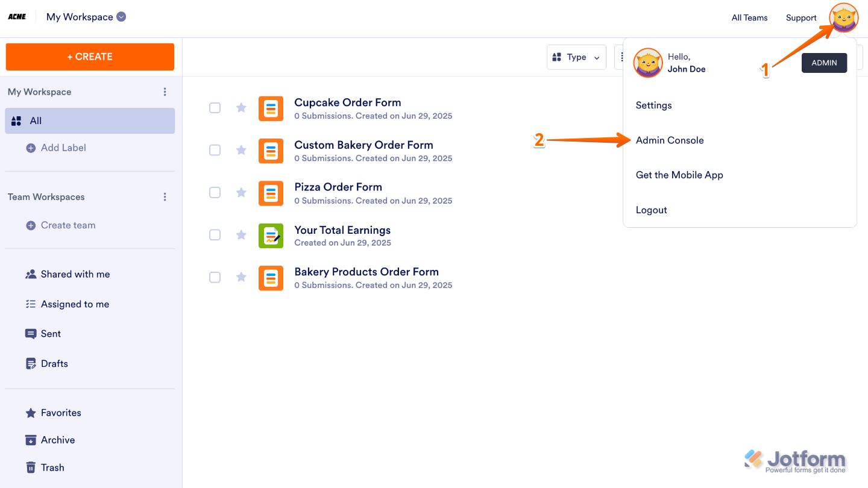Open the Type filter dropdown
The image size is (868, 488).
point(576,57)
